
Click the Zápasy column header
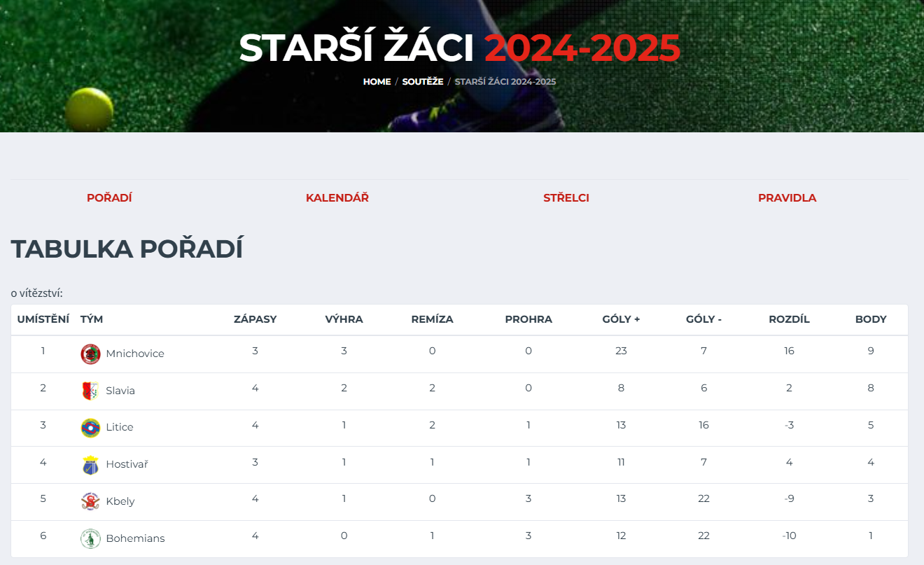tap(255, 319)
